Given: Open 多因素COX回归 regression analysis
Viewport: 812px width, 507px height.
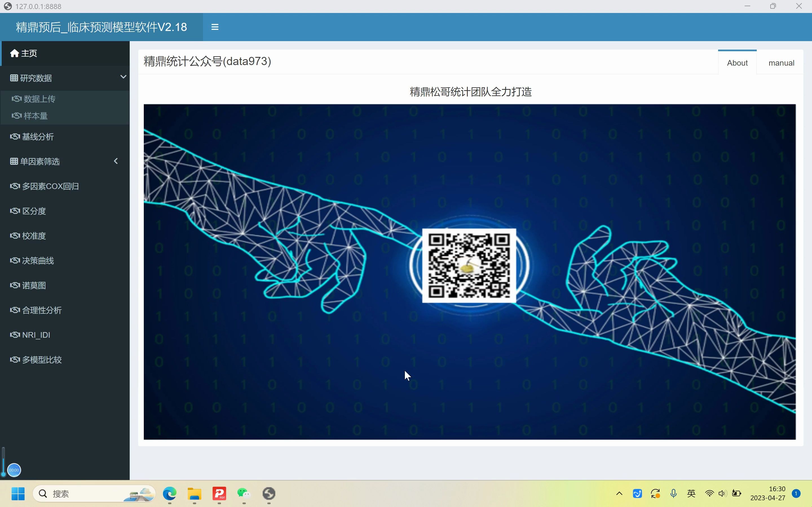Looking at the screenshot, I should [49, 186].
